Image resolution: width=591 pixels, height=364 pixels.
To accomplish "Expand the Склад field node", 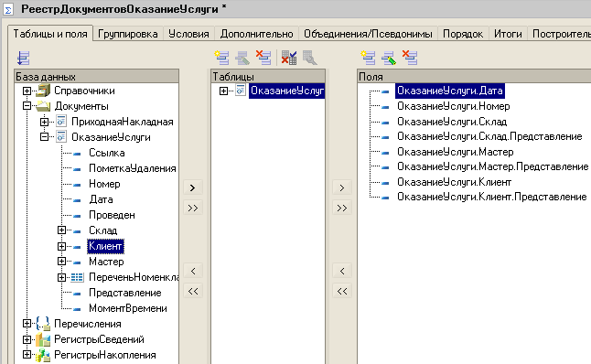I will (x=61, y=230).
